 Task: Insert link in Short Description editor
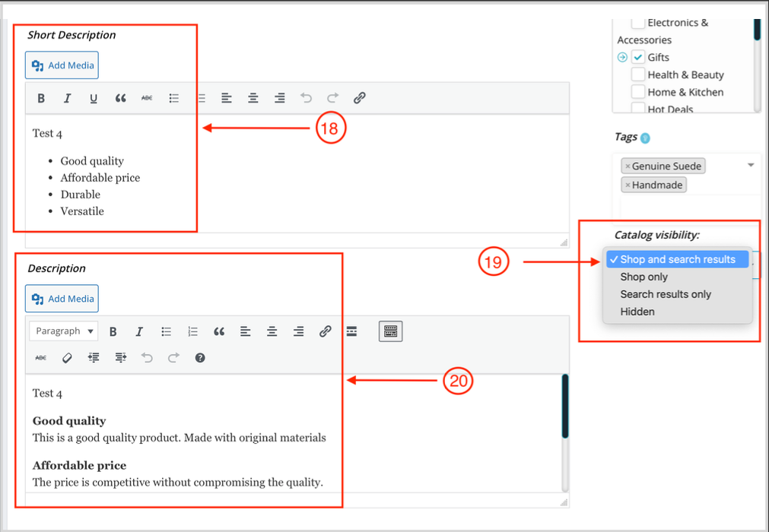tap(360, 98)
